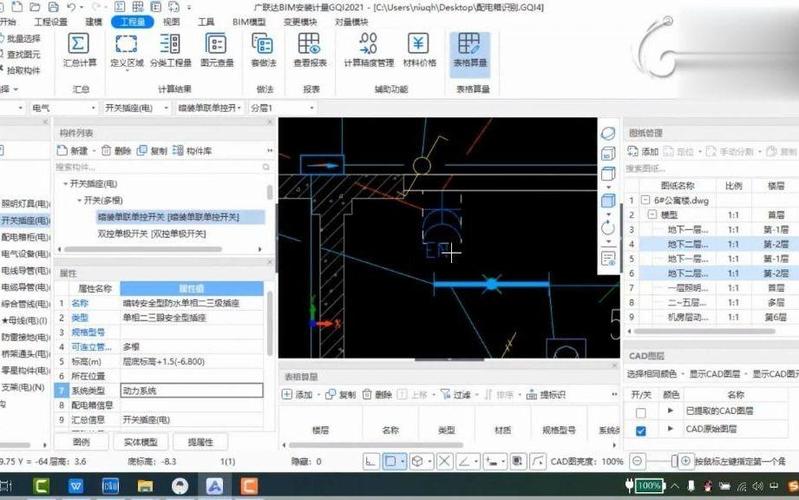Click 删除 in component list toolbar
This screenshot has height=500, width=799.
[116, 151]
